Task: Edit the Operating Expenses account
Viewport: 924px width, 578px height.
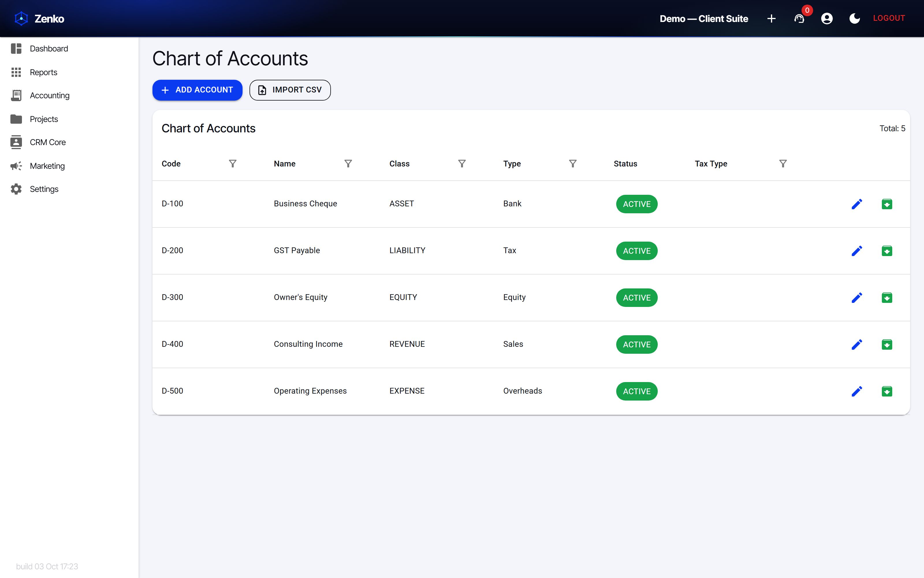Action: pyautogui.click(x=857, y=391)
